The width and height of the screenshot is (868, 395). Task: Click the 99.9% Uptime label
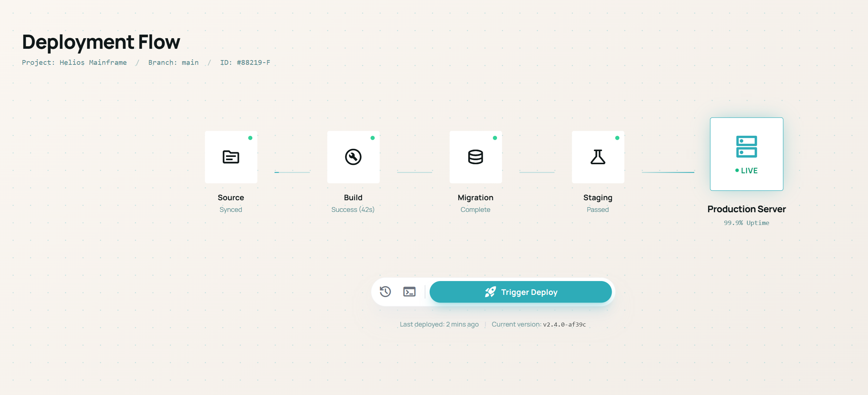tap(746, 222)
